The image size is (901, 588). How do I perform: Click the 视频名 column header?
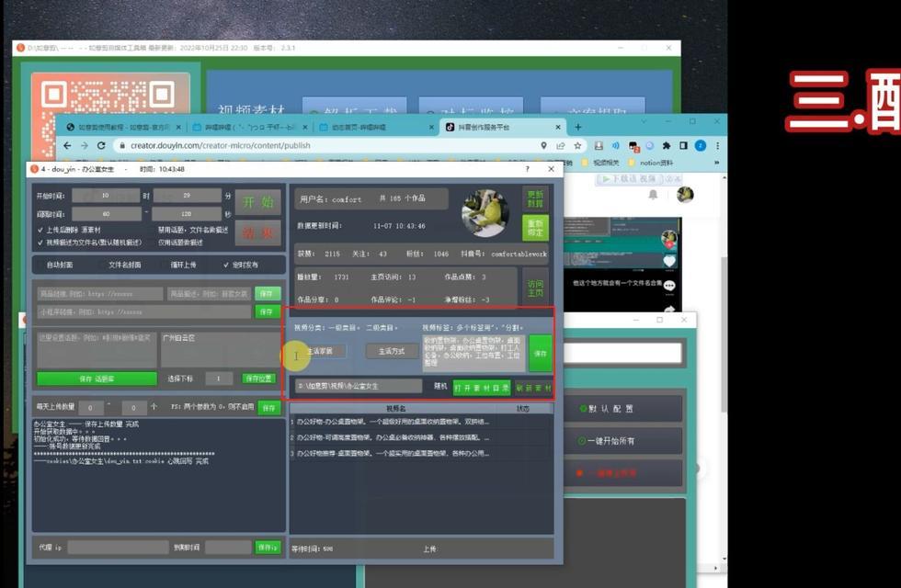point(395,409)
